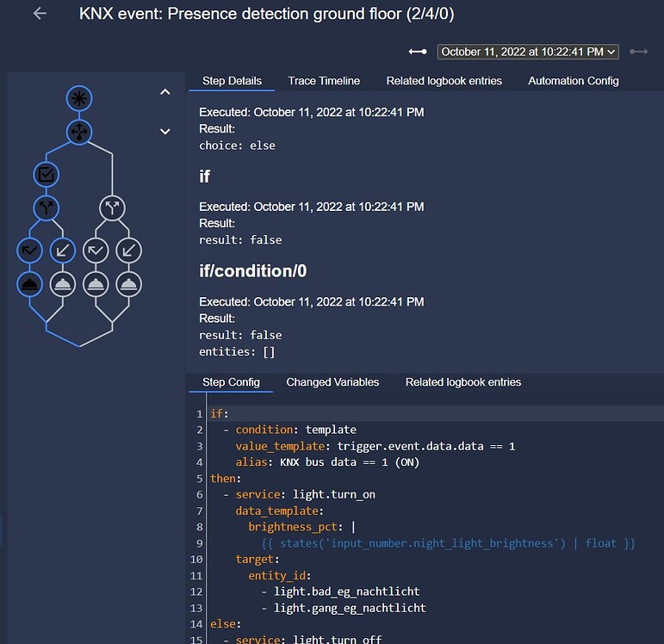Image resolution: width=664 pixels, height=644 pixels.
Task: Open the trace date dropdown
Action: coord(528,52)
